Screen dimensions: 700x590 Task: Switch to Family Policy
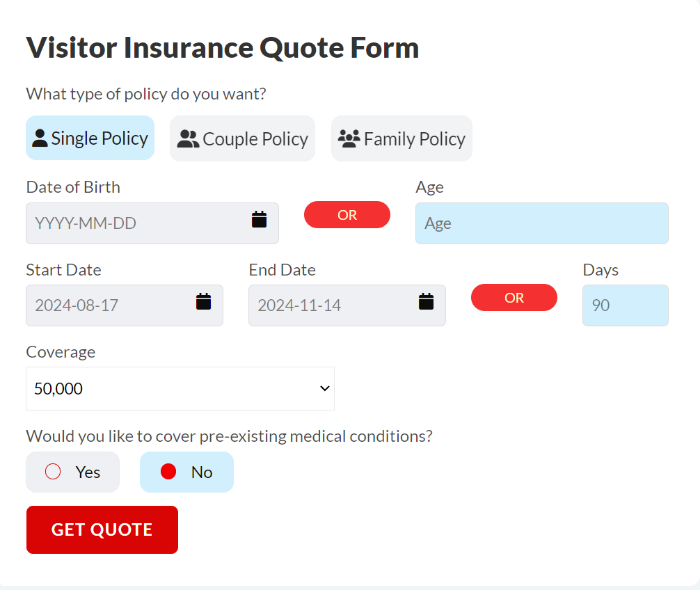[401, 138]
